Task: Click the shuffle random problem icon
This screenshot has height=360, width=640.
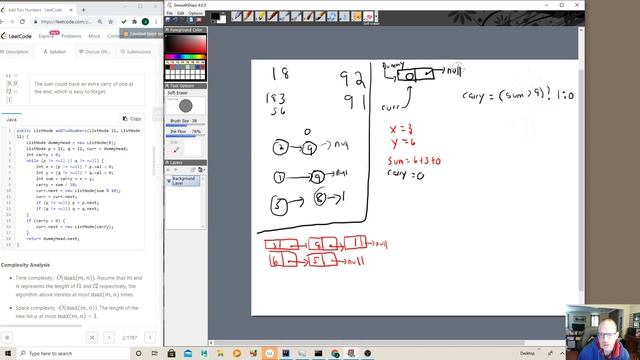Action: 92,338
